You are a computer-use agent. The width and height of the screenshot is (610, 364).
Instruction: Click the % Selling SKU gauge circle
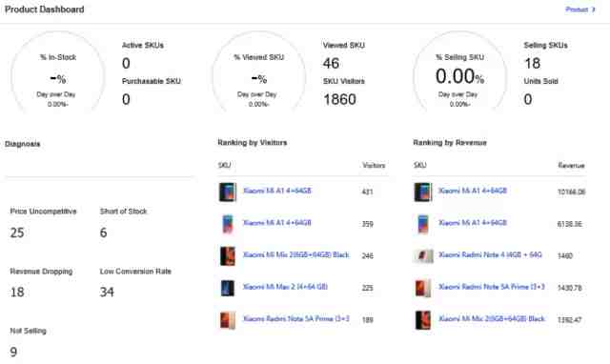[x=459, y=72]
